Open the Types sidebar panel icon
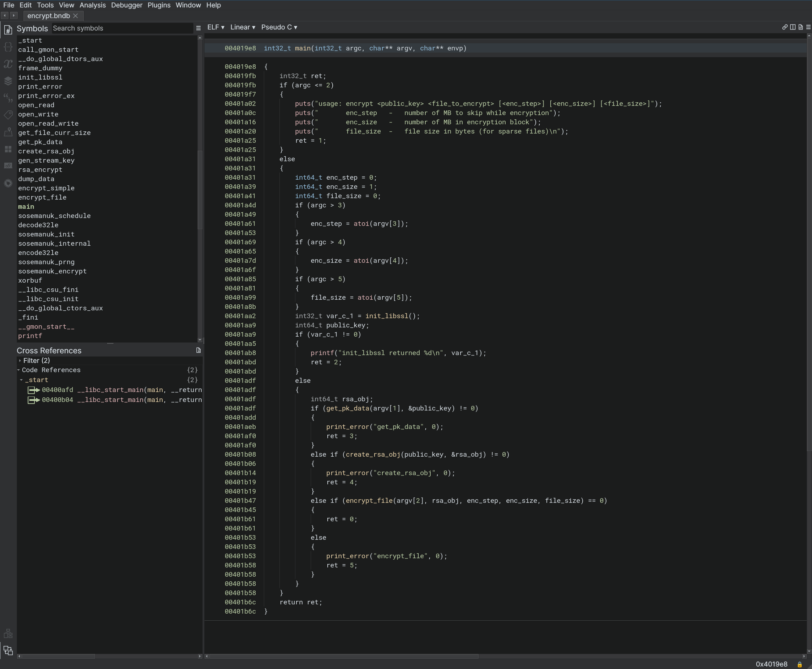Screen dimensions: 812x669 tap(8, 47)
